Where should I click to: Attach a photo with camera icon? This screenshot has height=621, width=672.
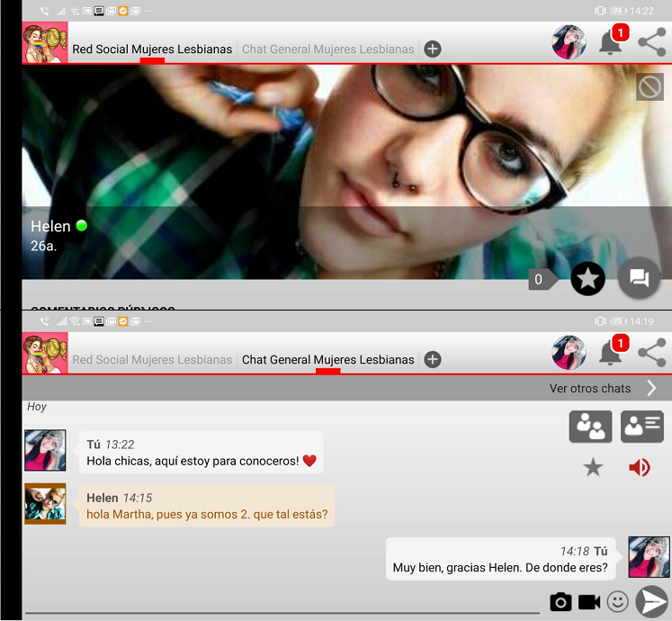(560, 602)
